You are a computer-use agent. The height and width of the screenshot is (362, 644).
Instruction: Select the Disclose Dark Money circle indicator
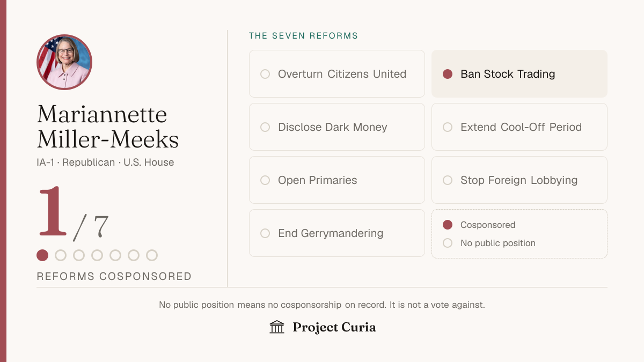tap(265, 127)
